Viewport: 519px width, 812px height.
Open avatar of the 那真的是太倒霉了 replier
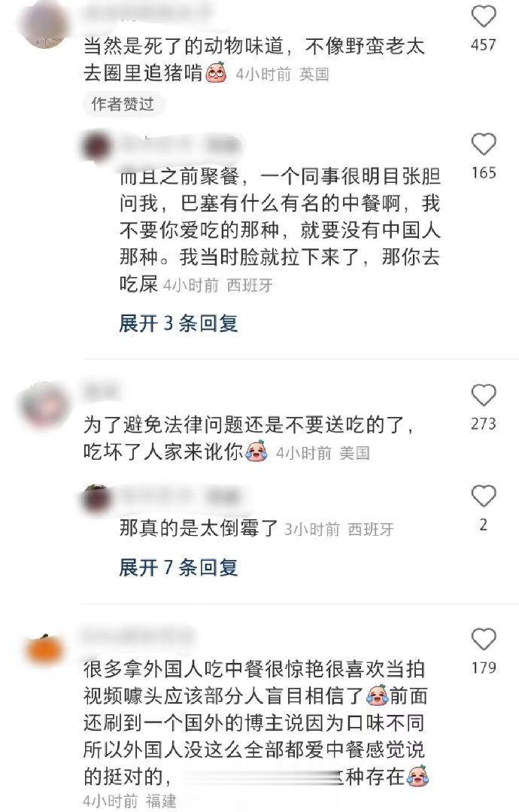pyautogui.click(x=97, y=499)
